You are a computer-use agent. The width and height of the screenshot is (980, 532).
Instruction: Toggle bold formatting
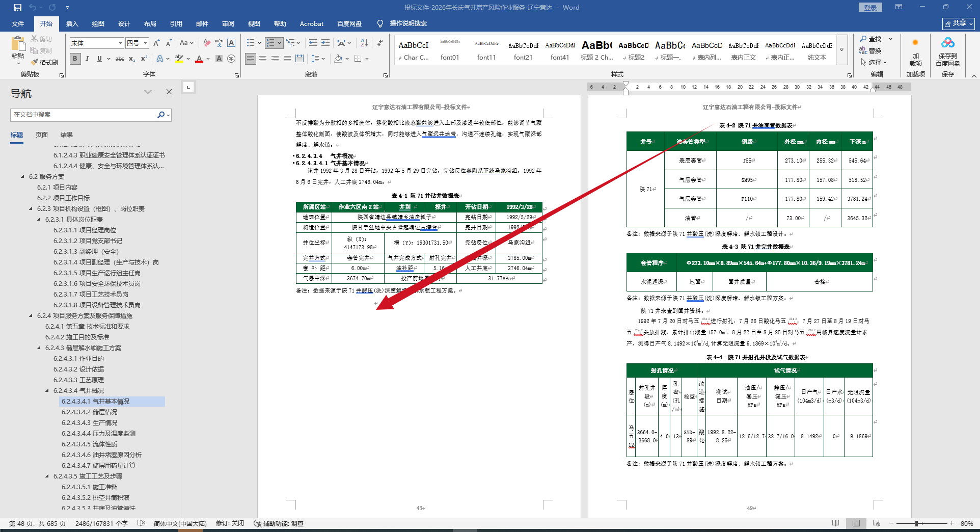coord(75,59)
